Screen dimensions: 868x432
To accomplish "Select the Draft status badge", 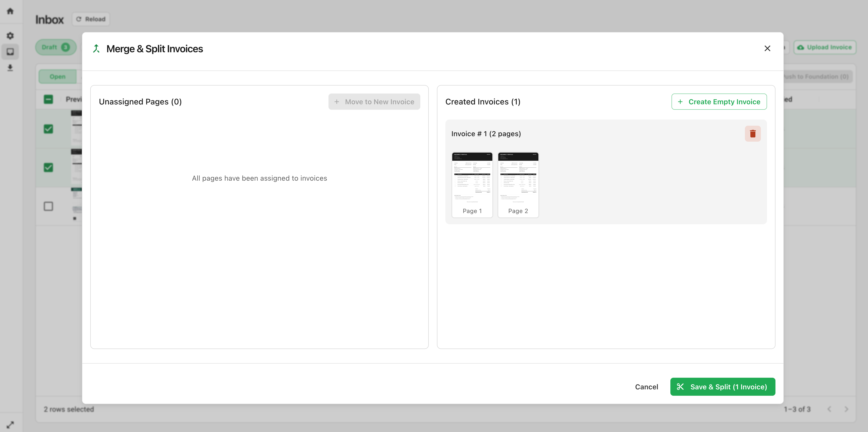I will pos(56,47).
